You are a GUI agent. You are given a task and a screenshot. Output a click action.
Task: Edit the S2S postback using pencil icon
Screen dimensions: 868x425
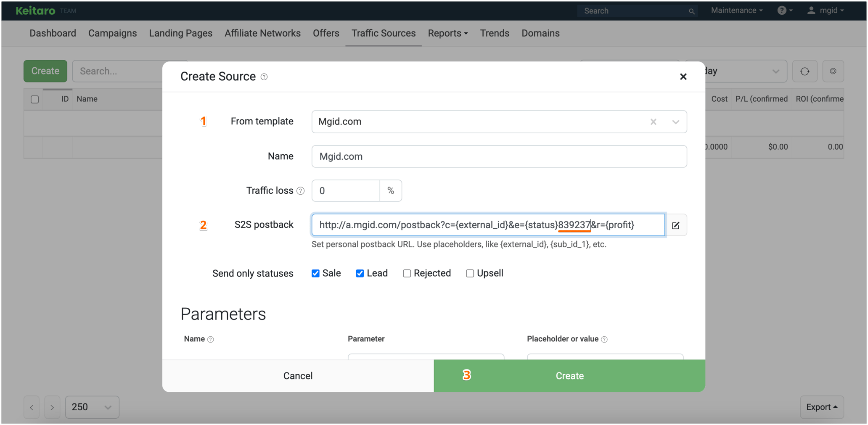(676, 225)
